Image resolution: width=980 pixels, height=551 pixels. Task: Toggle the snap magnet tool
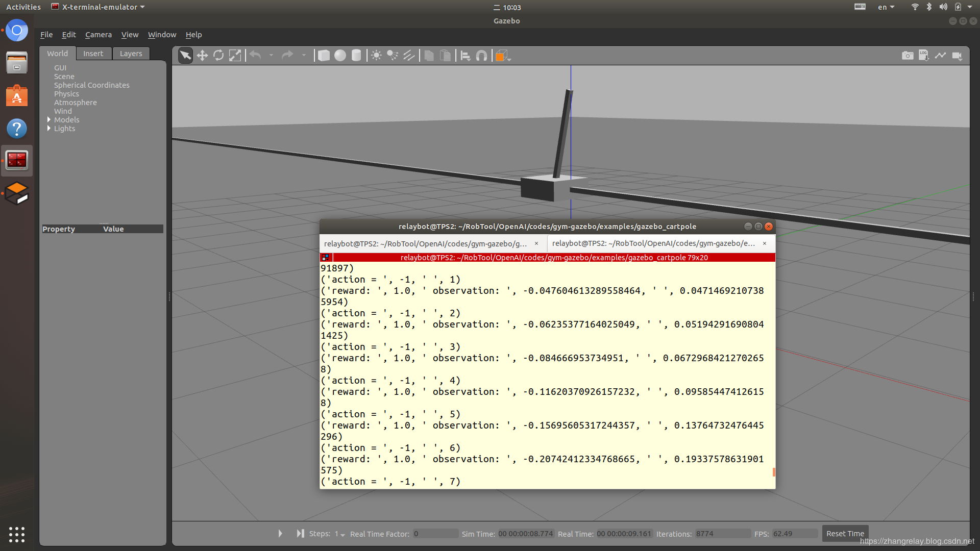point(481,56)
